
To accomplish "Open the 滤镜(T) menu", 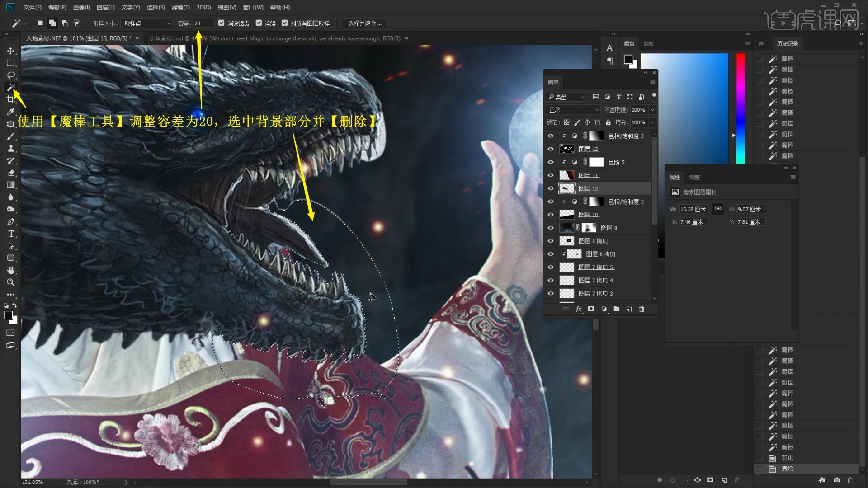I will [180, 7].
